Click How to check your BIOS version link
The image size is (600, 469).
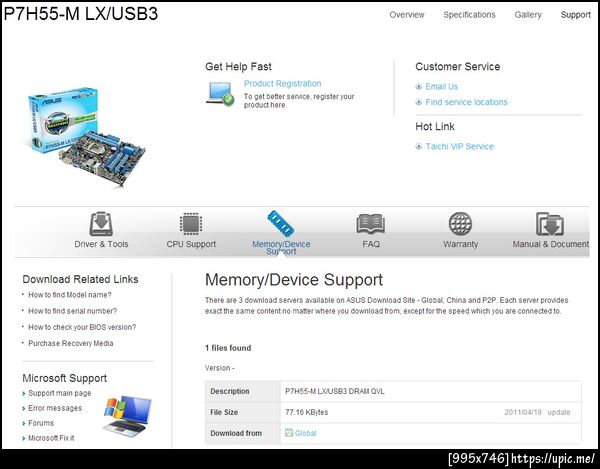[x=82, y=327]
